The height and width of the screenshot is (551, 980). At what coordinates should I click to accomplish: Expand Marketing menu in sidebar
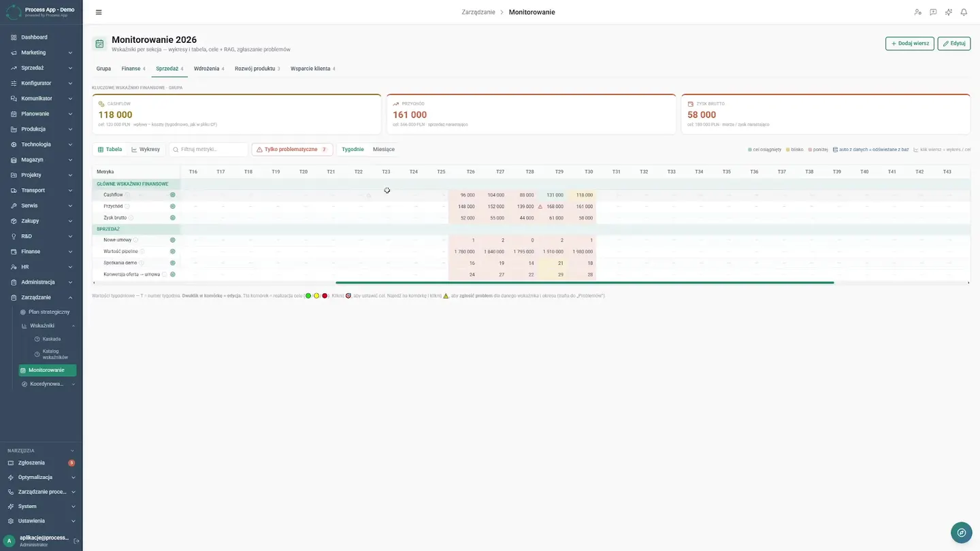(41, 52)
